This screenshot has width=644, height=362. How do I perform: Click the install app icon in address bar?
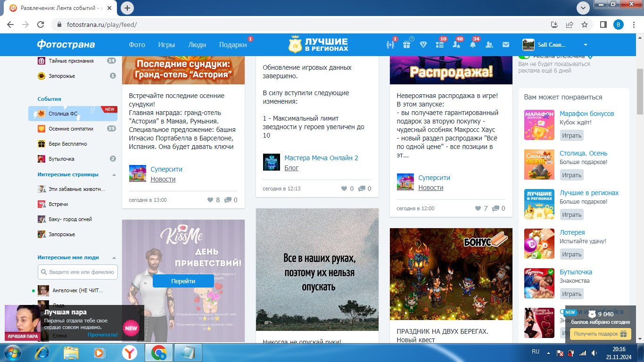[554, 25]
